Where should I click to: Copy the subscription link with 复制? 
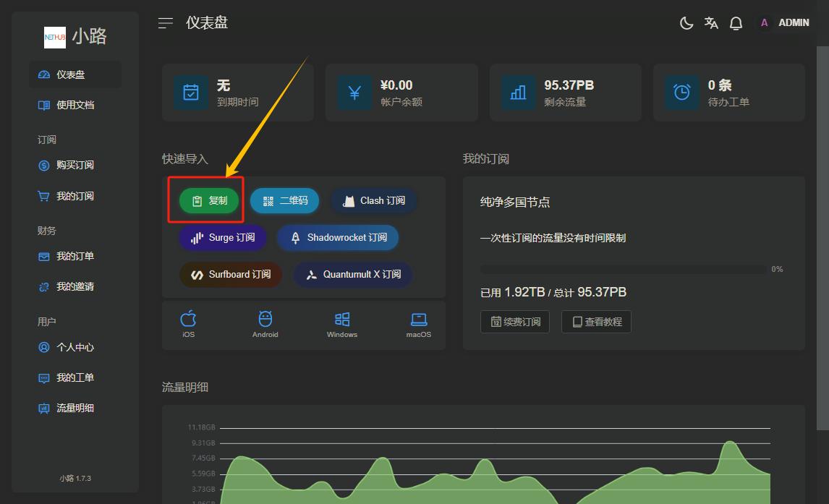pyautogui.click(x=209, y=200)
